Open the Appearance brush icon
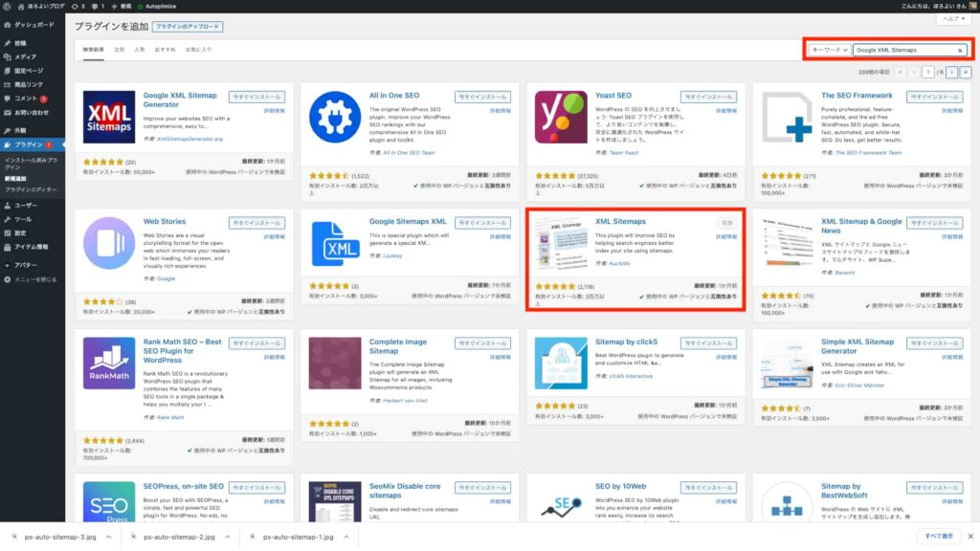Screen dimensions: 980x551 pyautogui.click(x=7, y=130)
